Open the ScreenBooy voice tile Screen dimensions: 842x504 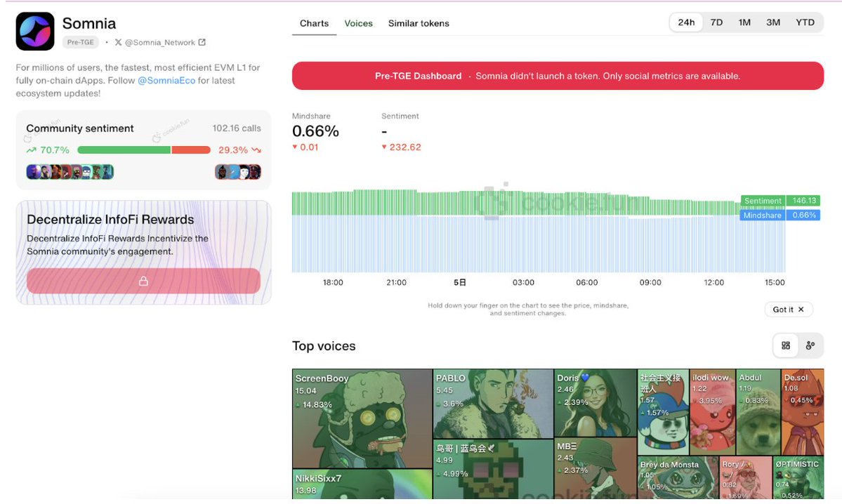point(362,418)
